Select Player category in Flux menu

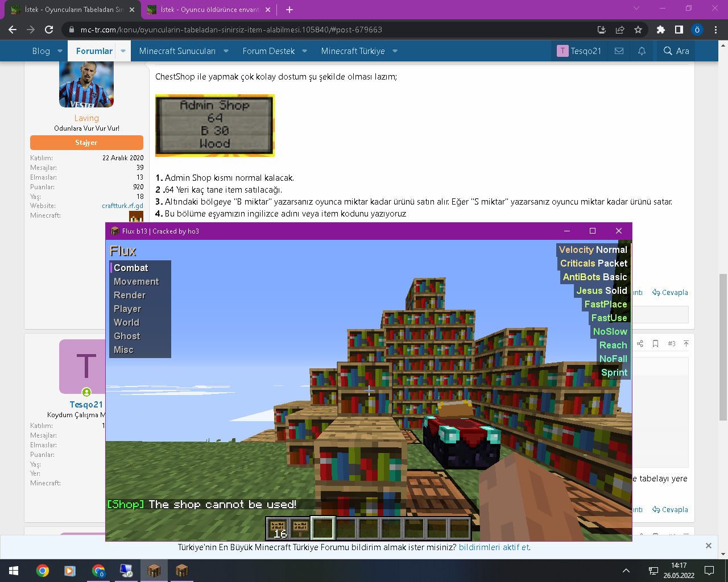[140, 309]
